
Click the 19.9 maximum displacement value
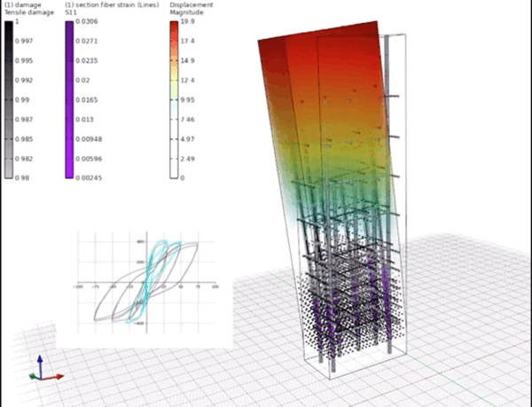[187, 21]
